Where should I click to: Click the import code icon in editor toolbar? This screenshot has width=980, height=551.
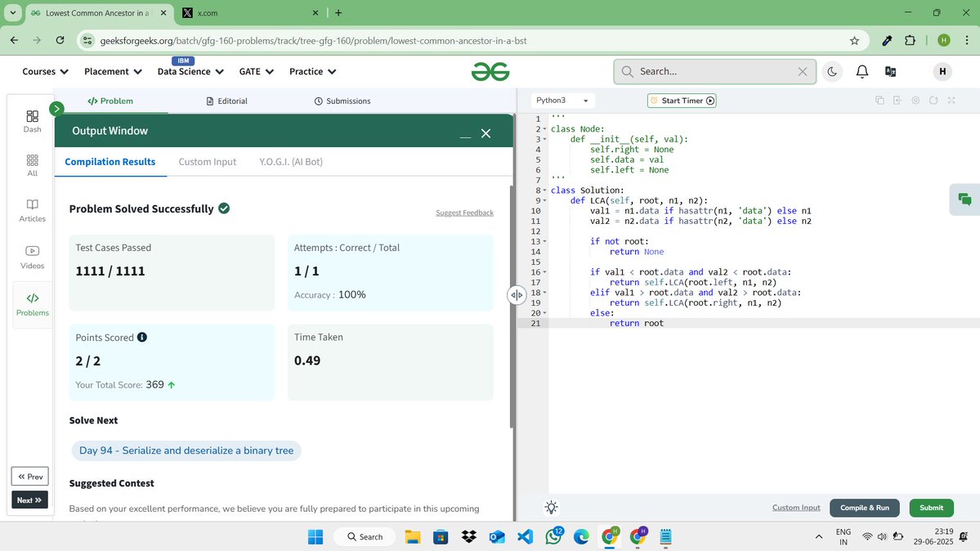(897, 100)
